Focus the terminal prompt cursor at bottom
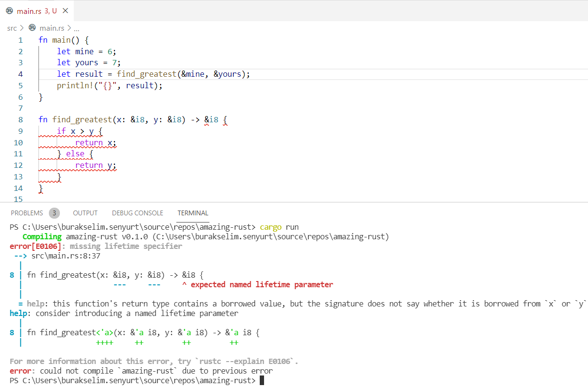The height and width of the screenshot is (387, 588). pos(262,381)
